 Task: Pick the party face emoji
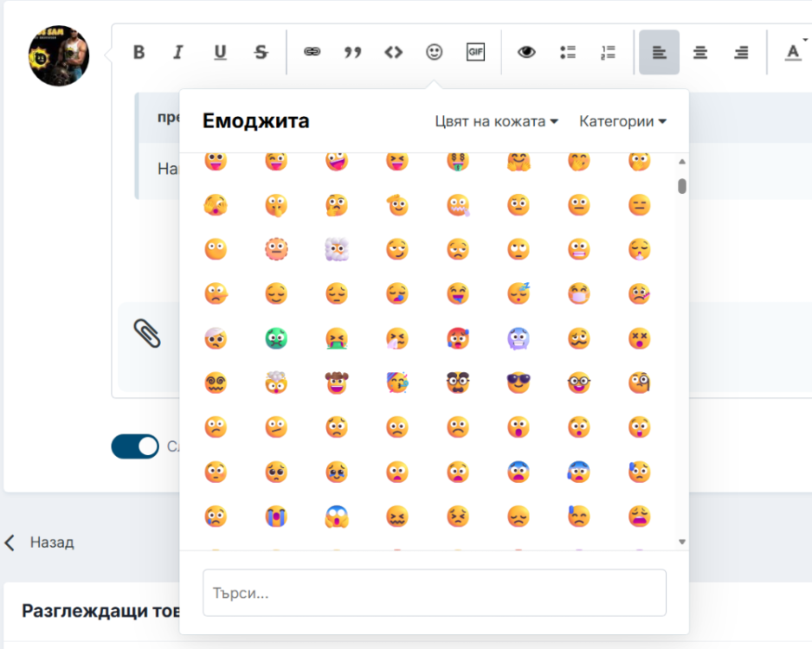tap(397, 383)
